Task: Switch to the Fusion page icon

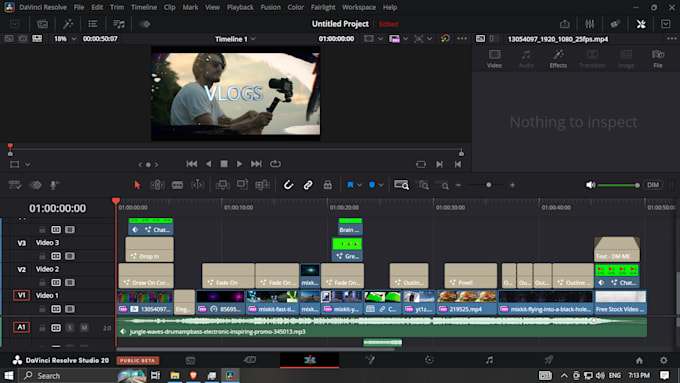Action: pyautogui.click(x=370, y=360)
